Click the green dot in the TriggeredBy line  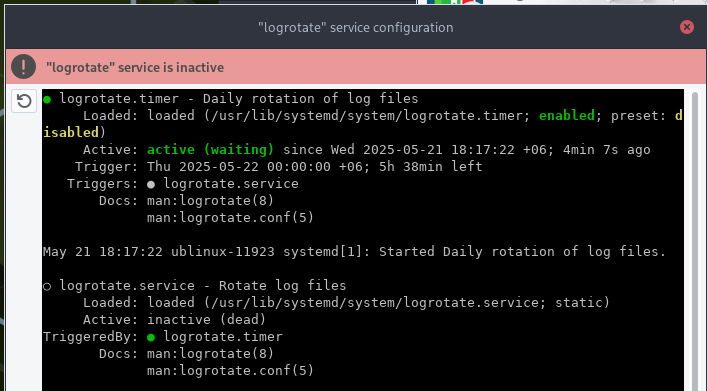tap(151, 337)
